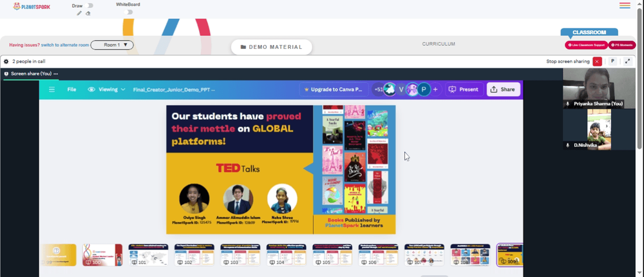This screenshot has height=277, width=644.
Task: Select slide thumbnail 104
Action: coord(287,255)
